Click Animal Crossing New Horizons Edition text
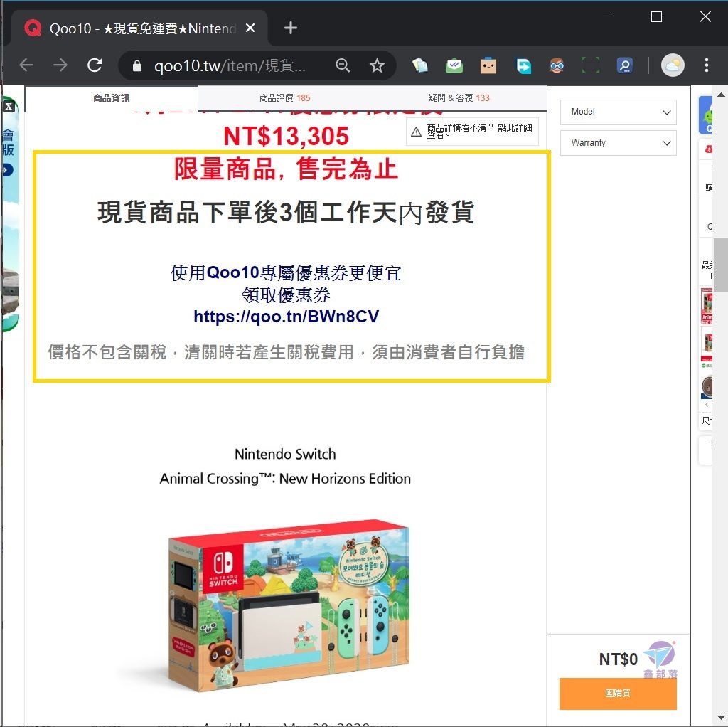 click(x=285, y=479)
